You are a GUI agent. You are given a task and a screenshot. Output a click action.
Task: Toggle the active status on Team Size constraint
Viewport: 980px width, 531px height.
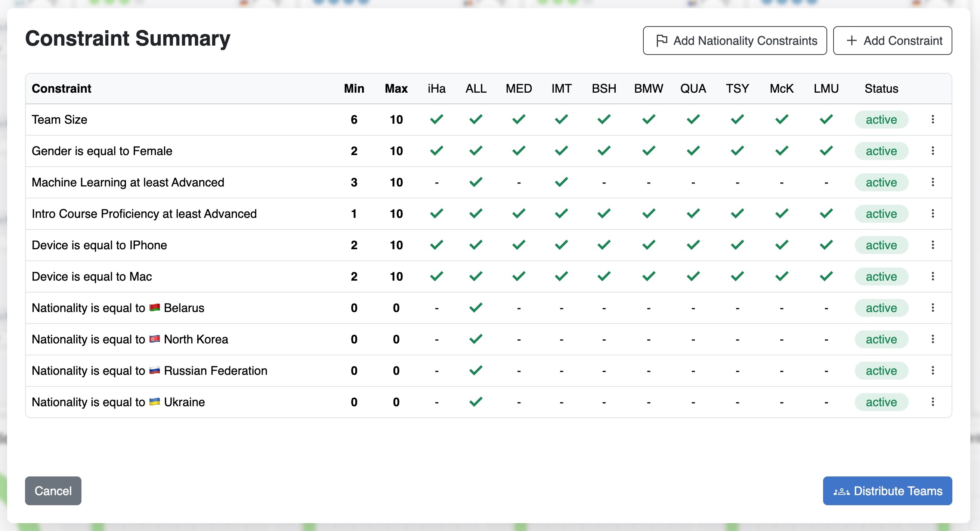881,120
